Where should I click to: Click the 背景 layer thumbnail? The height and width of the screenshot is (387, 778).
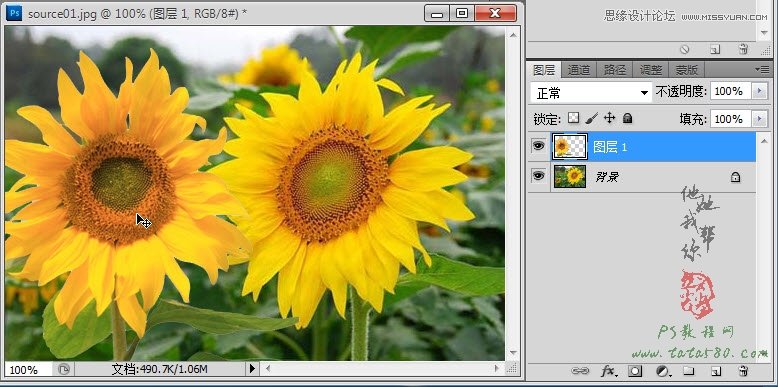(570, 177)
